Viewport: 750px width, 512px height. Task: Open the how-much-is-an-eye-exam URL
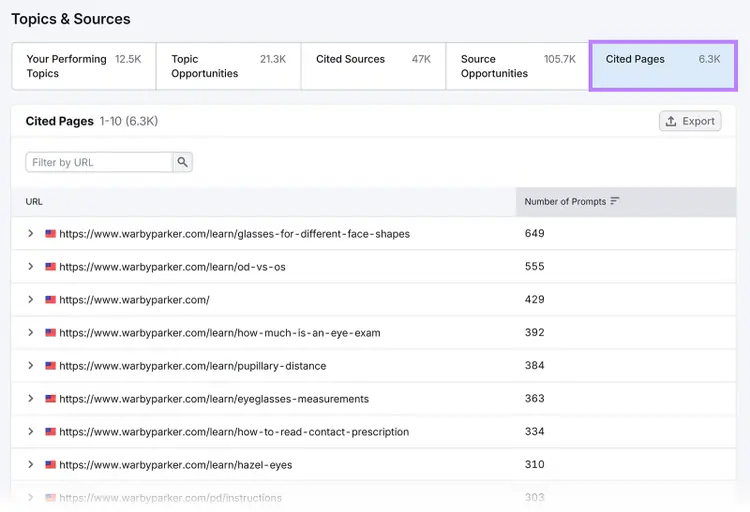[x=220, y=333]
